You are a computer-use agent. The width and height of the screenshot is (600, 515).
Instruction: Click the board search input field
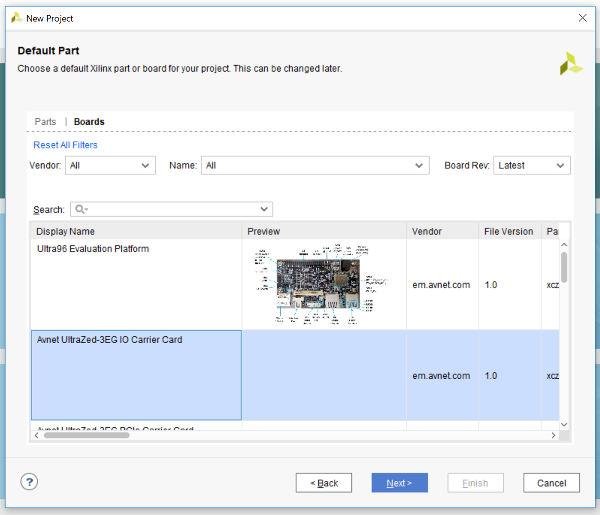175,209
